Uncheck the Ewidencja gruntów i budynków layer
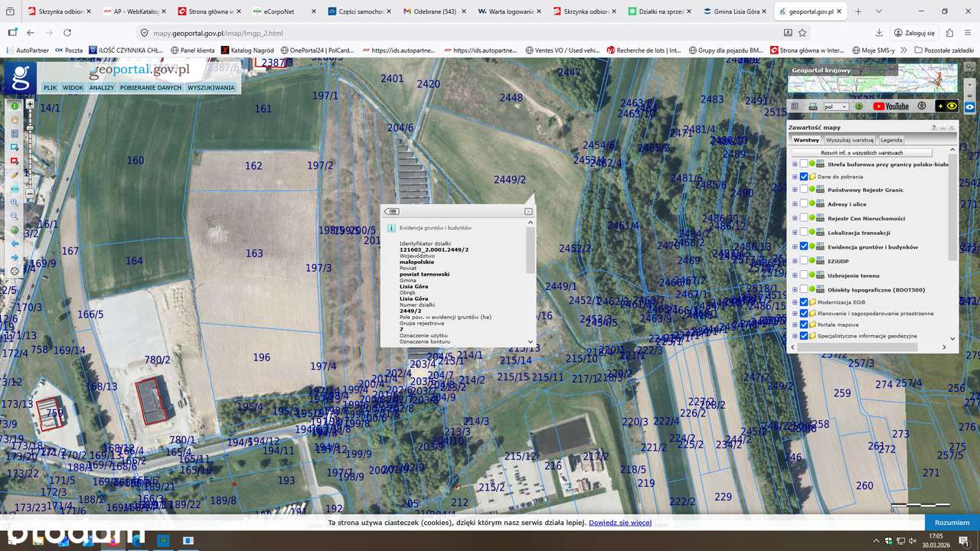The image size is (980, 551). pyautogui.click(x=804, y=246)
